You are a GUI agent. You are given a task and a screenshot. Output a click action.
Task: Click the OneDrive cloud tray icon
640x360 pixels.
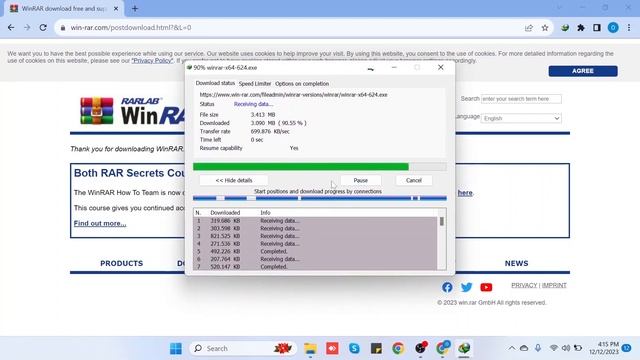pos(524,348)
